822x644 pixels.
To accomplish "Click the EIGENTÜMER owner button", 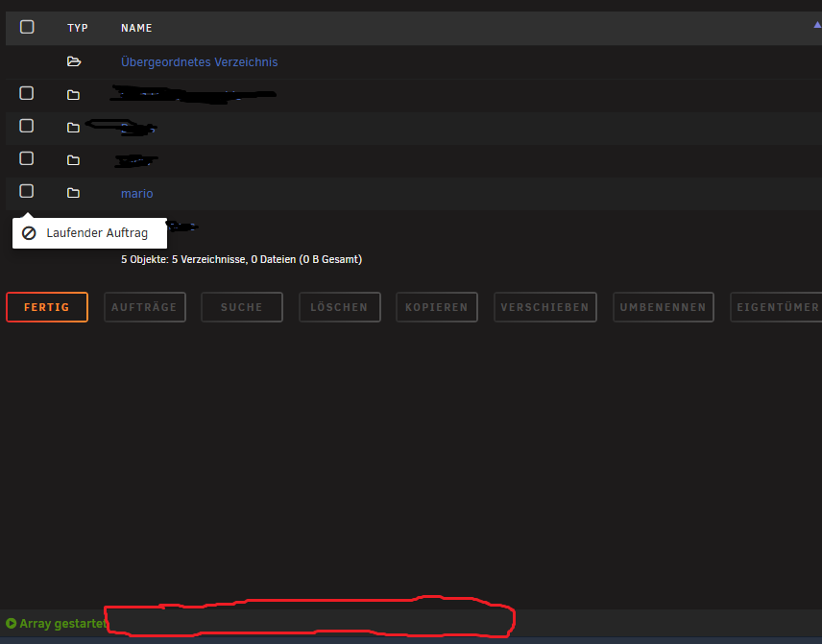I will click(x=777, y=307).
